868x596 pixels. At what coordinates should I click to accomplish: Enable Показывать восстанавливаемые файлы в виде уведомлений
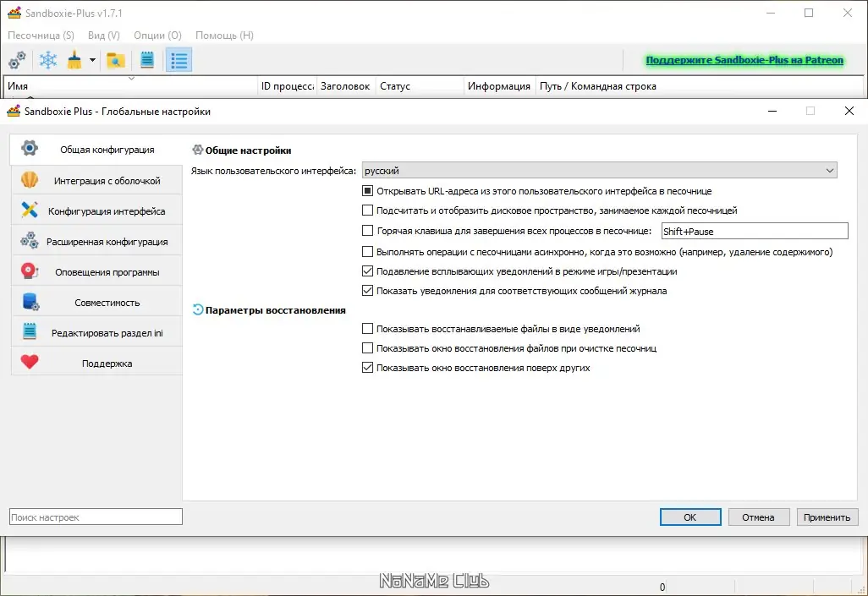pos(367,329)
